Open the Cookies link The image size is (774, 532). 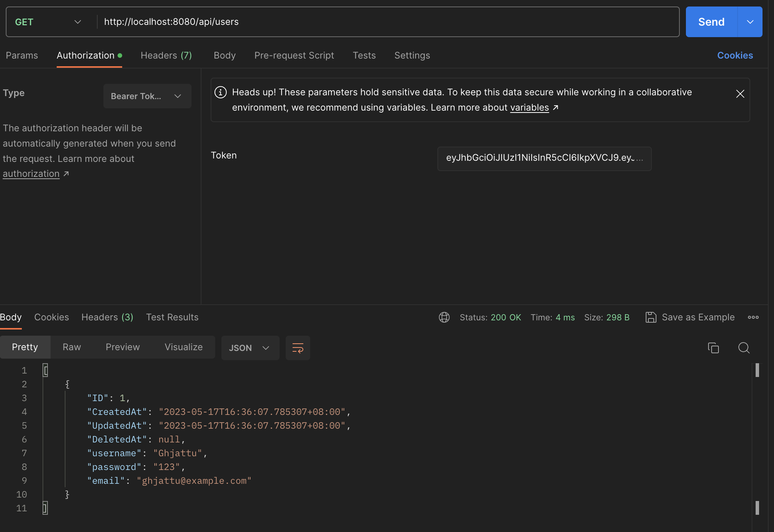[x=735, y=55]
